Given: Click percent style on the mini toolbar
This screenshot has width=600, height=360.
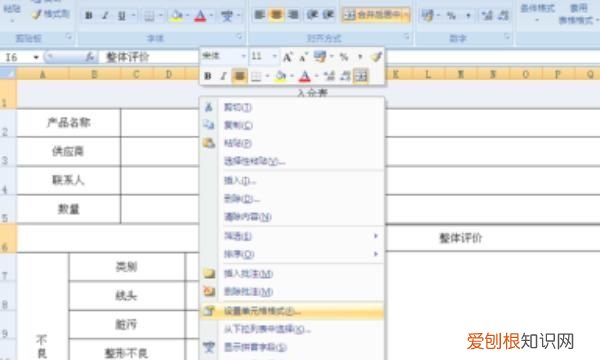Looking at the screenshot, I should click(x=344, y=57).
